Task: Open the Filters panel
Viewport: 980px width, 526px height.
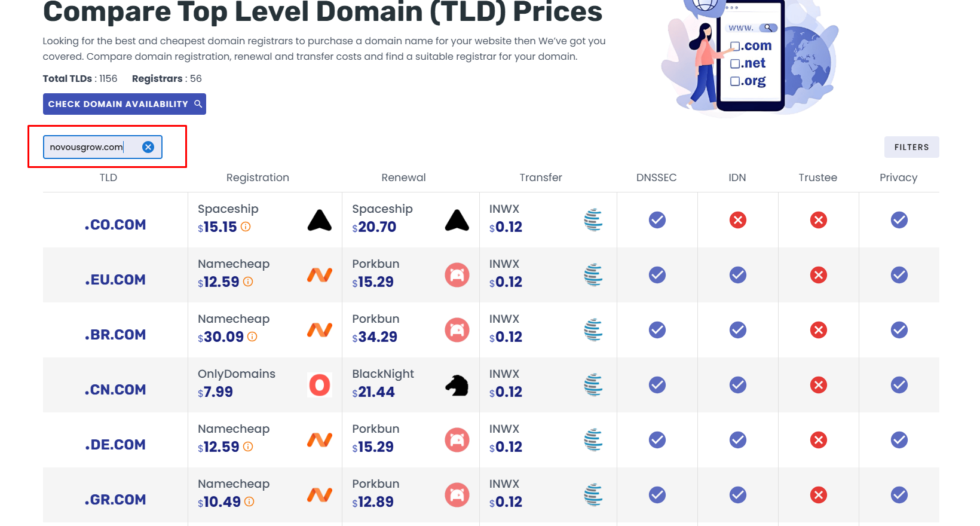Action: pyautogui.click(x=911, y=147)
